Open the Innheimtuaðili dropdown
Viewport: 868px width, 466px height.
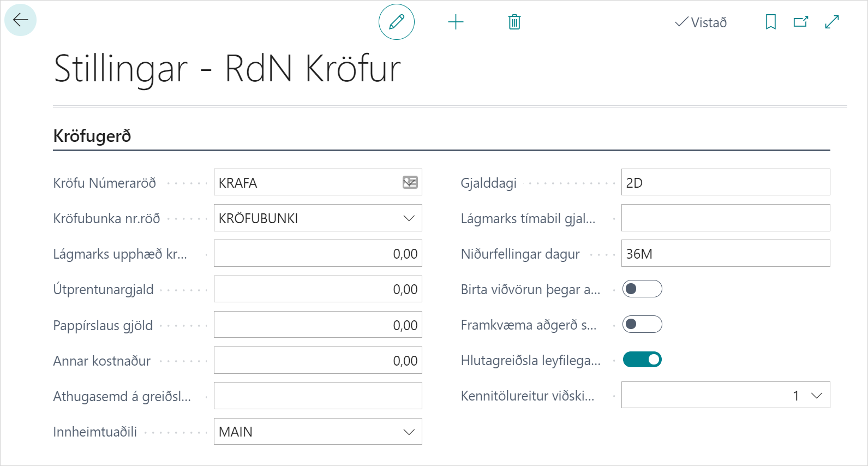pos(409,432)
